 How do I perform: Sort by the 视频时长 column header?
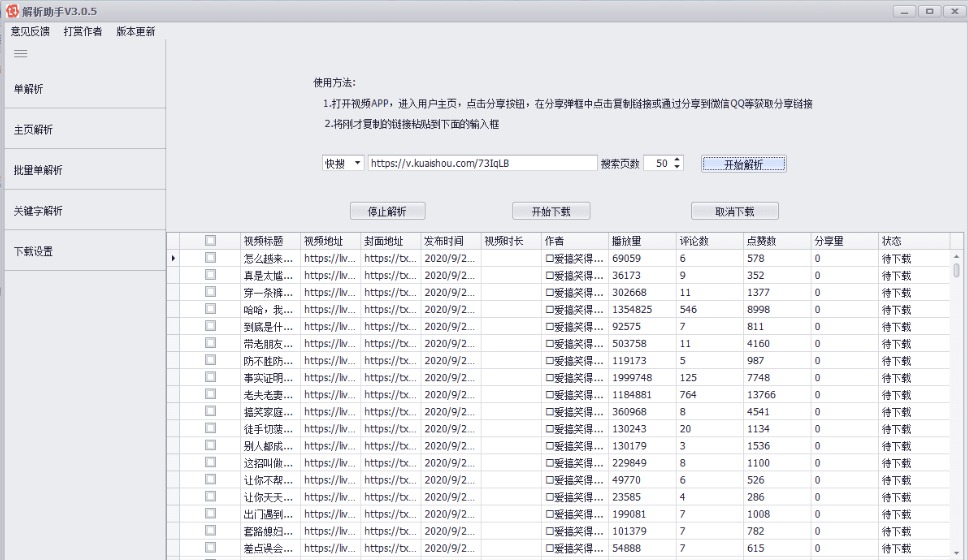tap(511, 241)
